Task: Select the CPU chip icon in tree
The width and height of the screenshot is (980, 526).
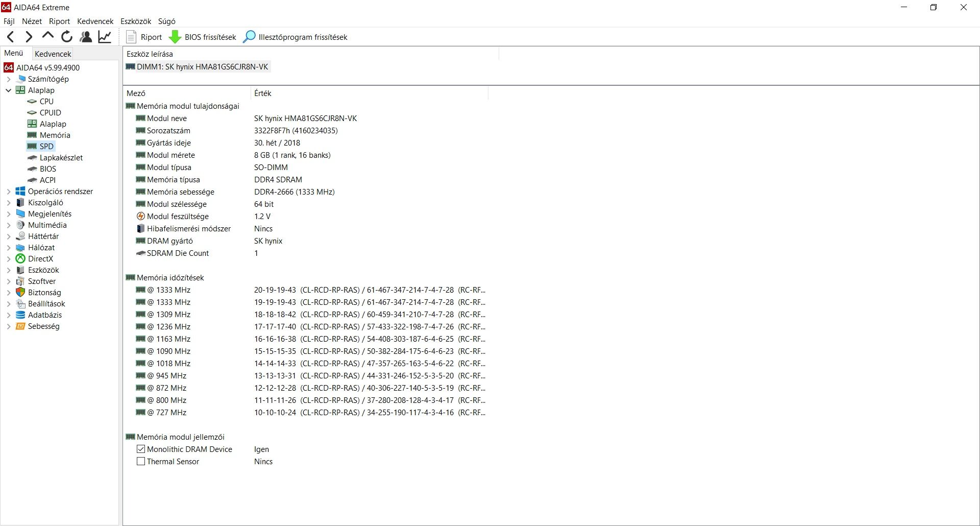Action: [x=32, y=102]
